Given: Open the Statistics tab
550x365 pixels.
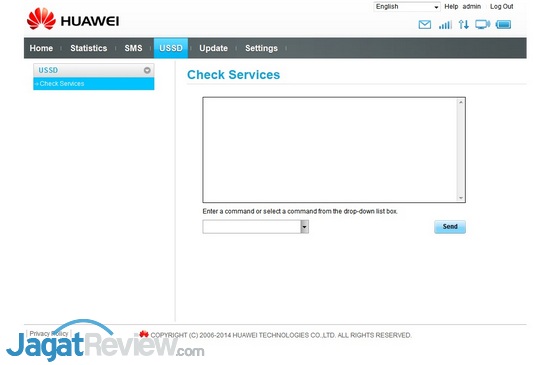Looking at the screenshot, I should pos(89,48).
